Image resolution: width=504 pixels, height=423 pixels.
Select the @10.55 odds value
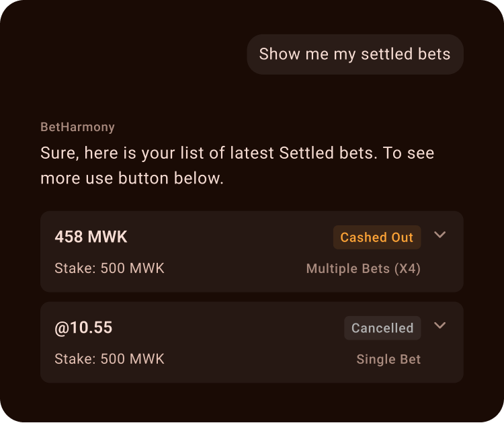(x=83, y=328)
